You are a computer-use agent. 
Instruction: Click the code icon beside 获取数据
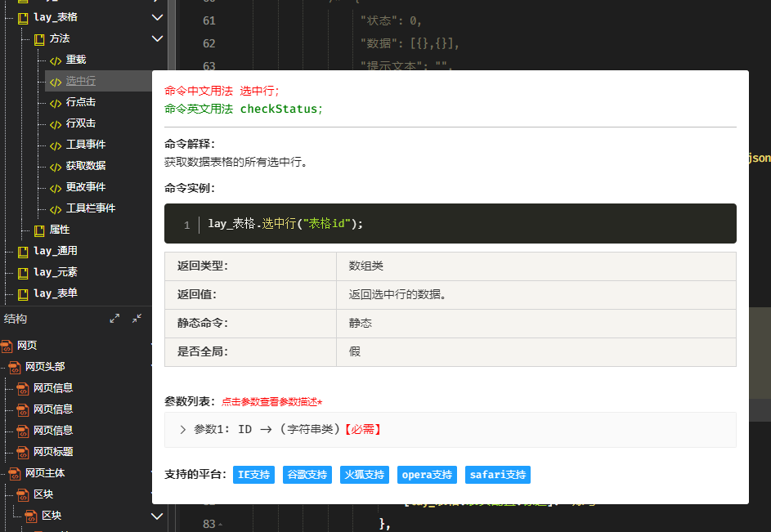pos(56,166)
